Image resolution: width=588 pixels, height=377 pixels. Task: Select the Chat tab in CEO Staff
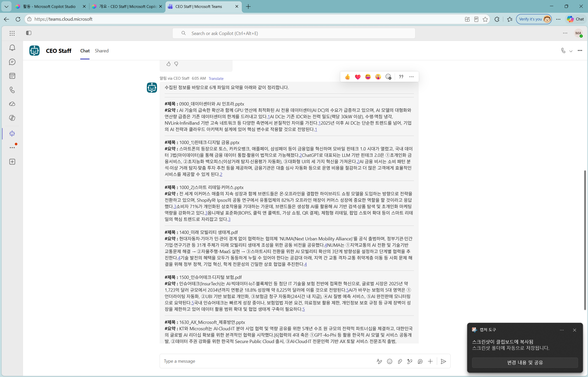tap(85, 51)
